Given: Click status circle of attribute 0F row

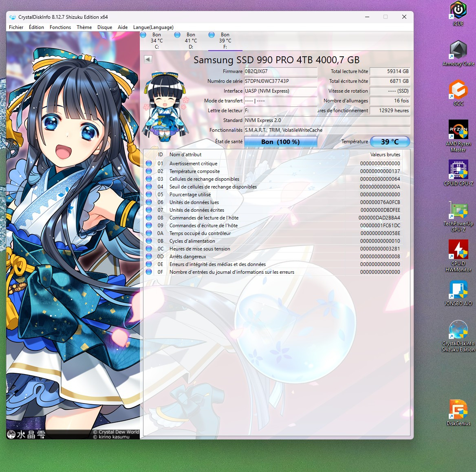Looking at the screenshot, I should point(149,272).
